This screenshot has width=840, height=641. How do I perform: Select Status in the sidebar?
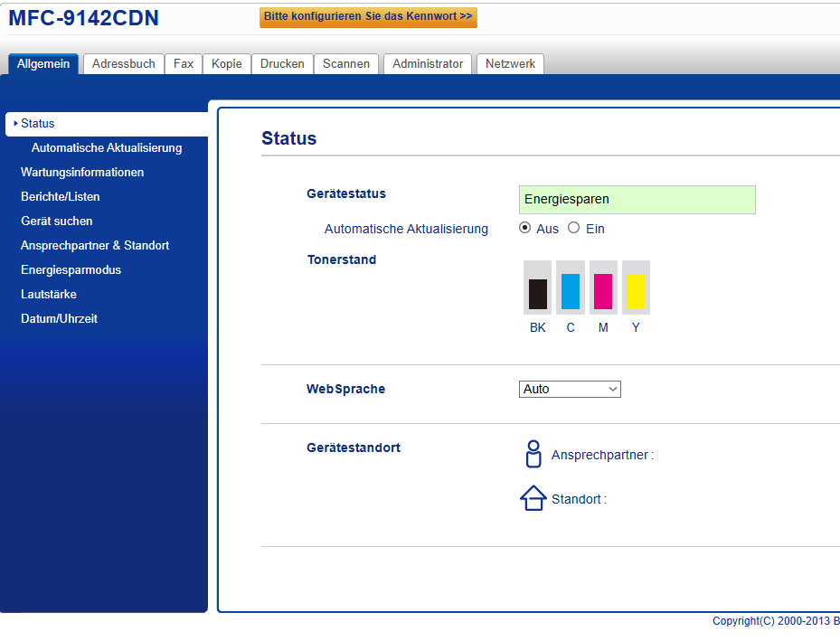[107, 124]
